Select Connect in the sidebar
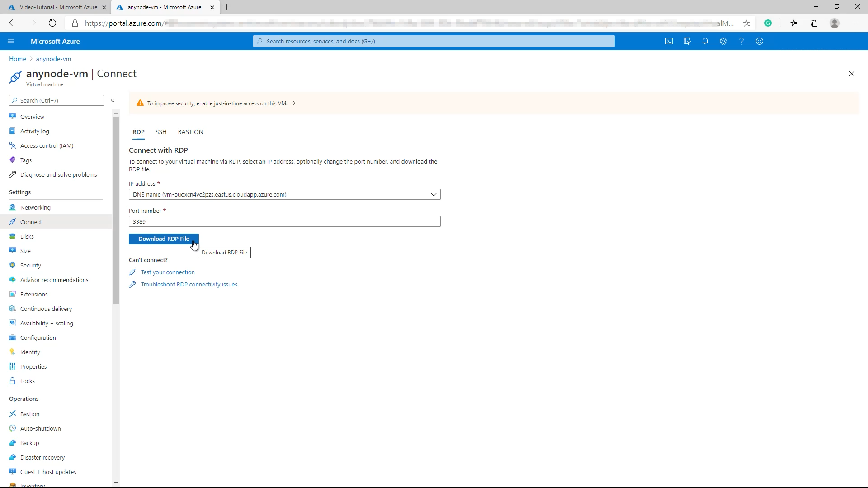 56,222
